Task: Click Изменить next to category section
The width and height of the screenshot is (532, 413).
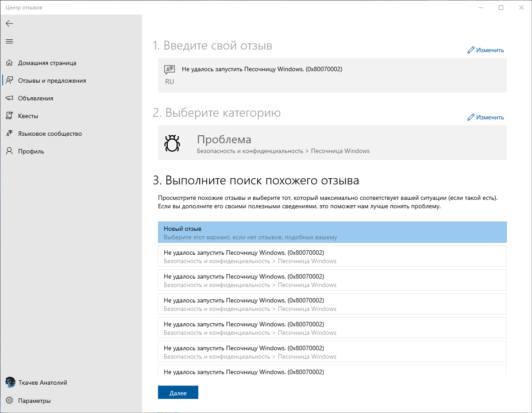Action: point(486,117)
